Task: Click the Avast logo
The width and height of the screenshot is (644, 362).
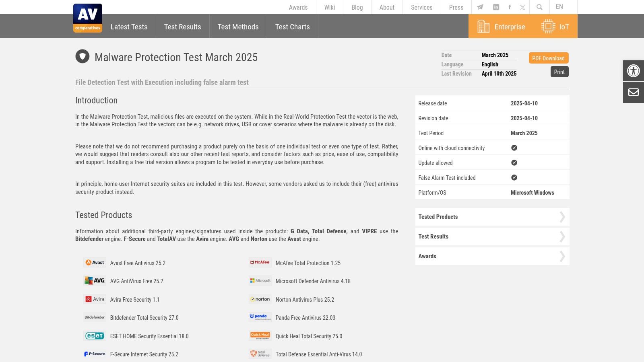Action: point(95,263)
